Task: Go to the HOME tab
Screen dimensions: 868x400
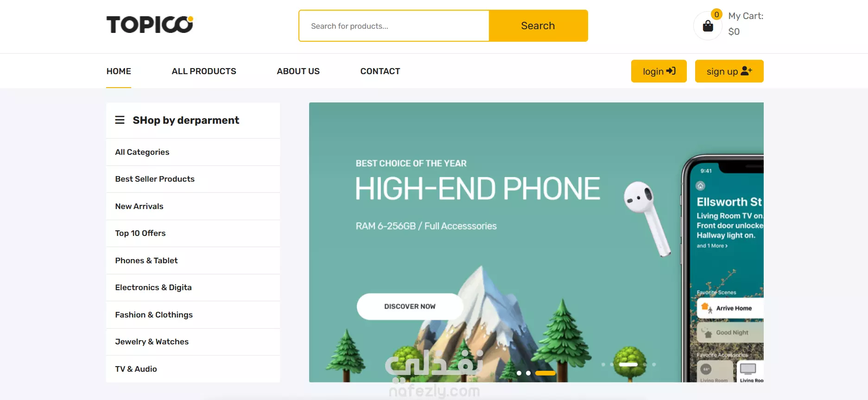Action: click(119, 71)
